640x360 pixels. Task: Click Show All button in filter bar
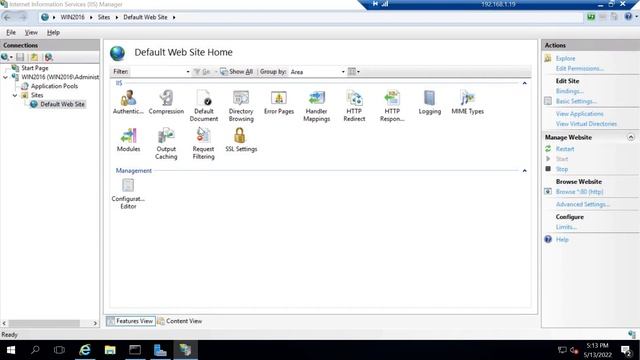(237, 72)
